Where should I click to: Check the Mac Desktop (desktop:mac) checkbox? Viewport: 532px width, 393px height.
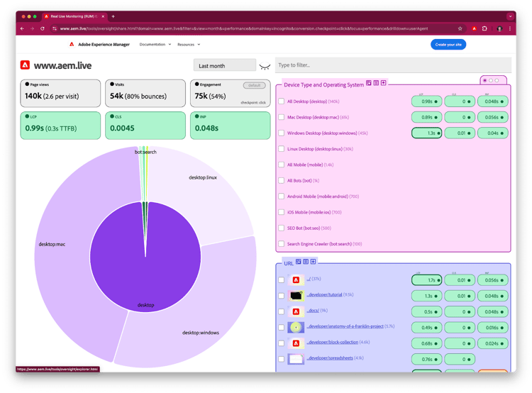click(x=282, y=117)
